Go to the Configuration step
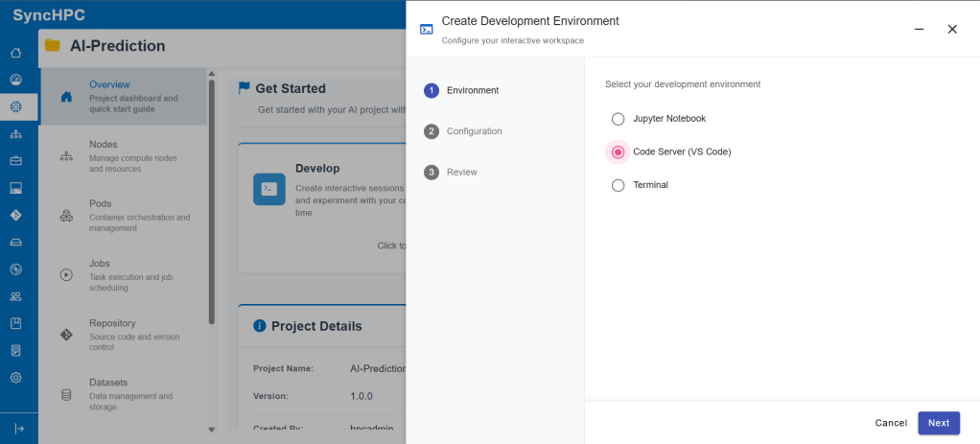 click(474, 131)
